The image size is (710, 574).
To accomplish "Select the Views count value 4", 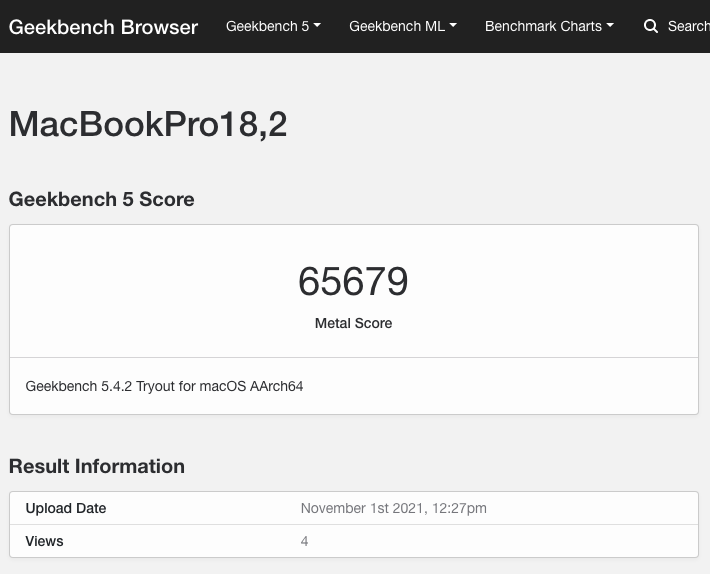I will point(304,541).
